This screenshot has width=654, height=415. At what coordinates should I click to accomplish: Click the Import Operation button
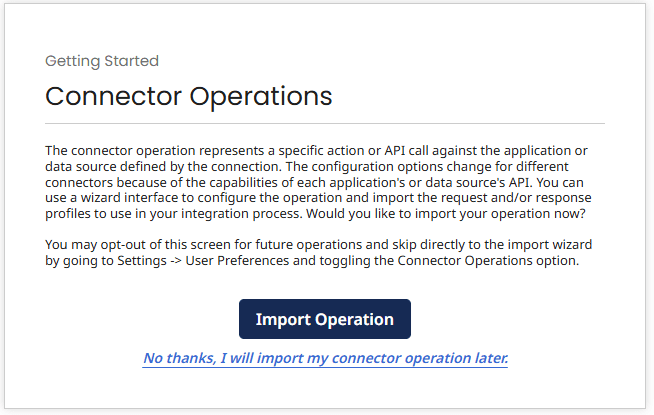tap(325, 319)
